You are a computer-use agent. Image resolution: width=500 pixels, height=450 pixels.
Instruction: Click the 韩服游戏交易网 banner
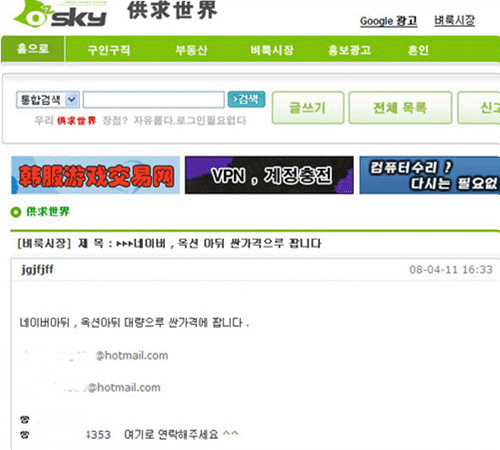[x=96, y=175]
